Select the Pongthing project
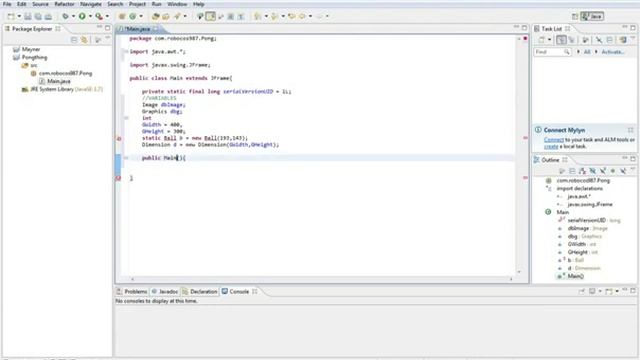The height and width of the screenshot is (360, 640). click(30, 57)
